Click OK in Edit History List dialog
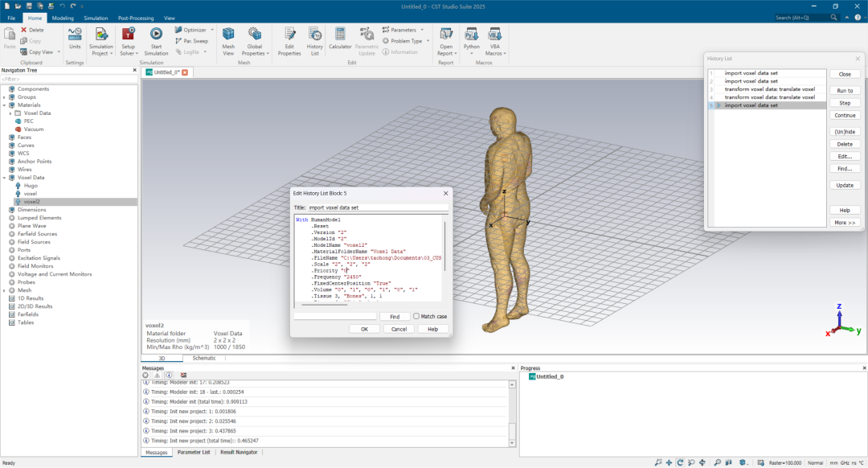This screenshot has width=868, height=468. point(364,329)
